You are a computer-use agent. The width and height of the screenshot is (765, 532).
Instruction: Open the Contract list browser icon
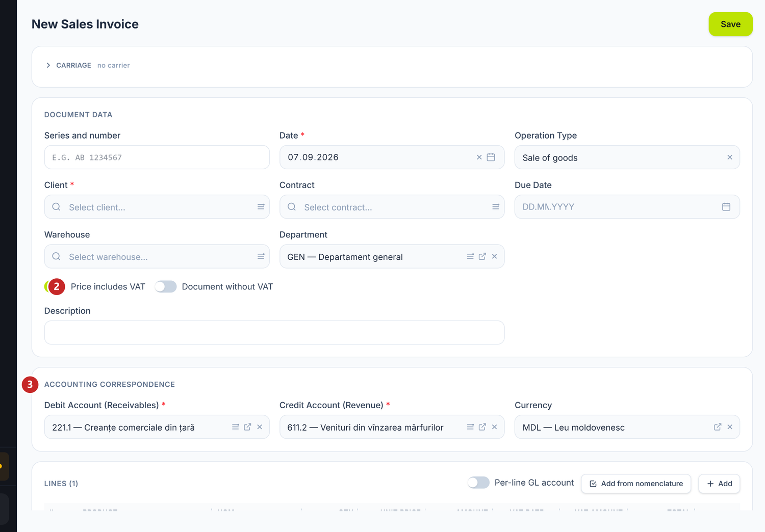click(496, 207)
